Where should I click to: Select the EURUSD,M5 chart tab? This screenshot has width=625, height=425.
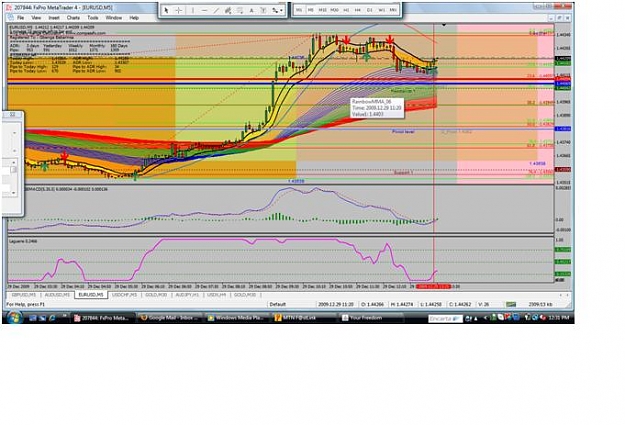(x=90, y=295)
